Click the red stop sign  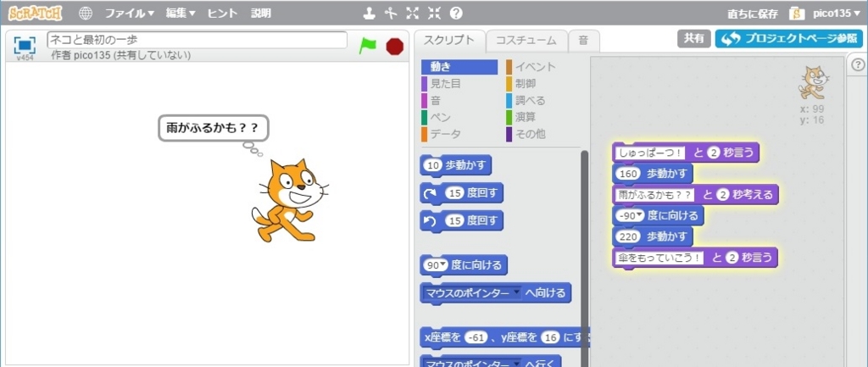click(395, 47)
